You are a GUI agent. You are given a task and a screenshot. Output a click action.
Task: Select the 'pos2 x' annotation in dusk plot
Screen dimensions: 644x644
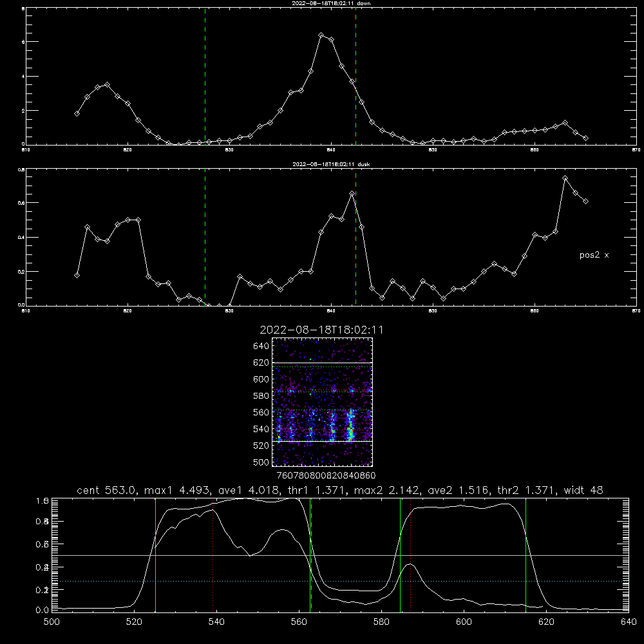point(594,255)
